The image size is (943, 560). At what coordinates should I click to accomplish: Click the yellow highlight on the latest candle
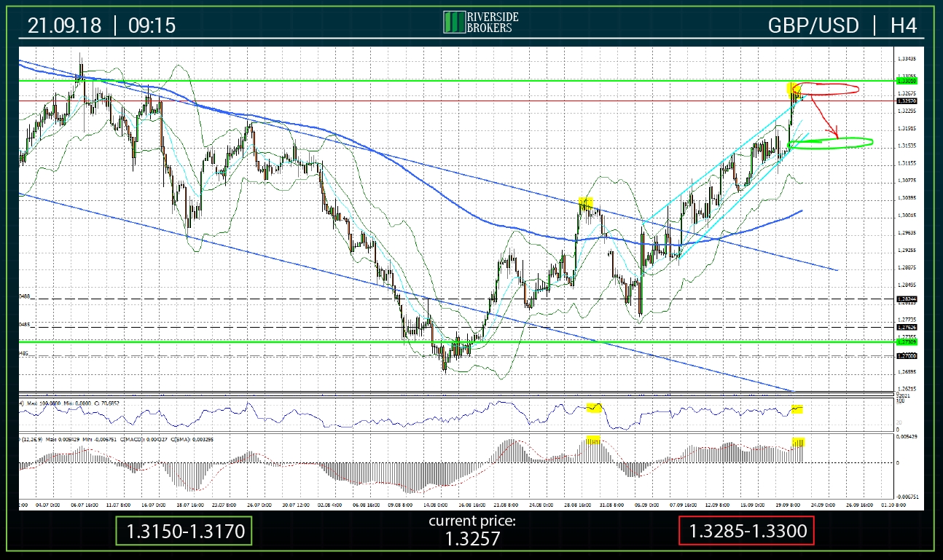(794, 89)
